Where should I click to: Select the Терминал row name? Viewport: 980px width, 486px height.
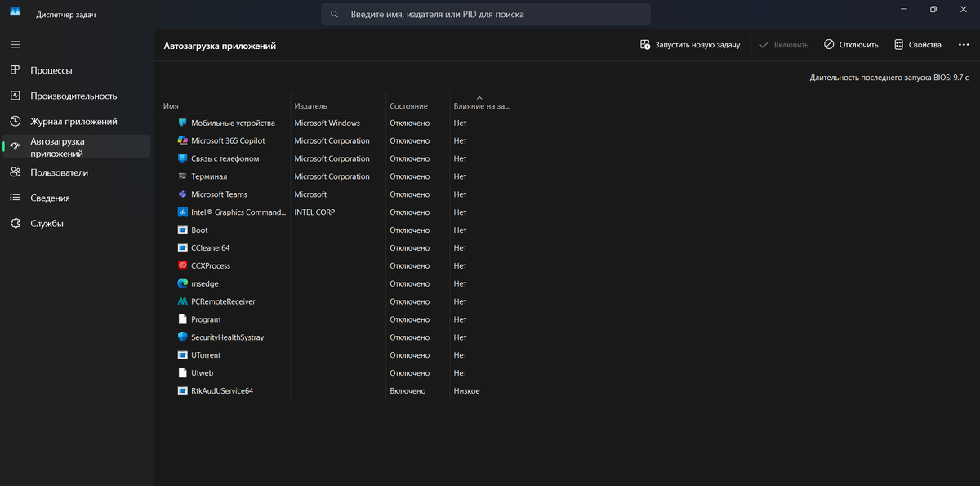click(x=209, y=176)
